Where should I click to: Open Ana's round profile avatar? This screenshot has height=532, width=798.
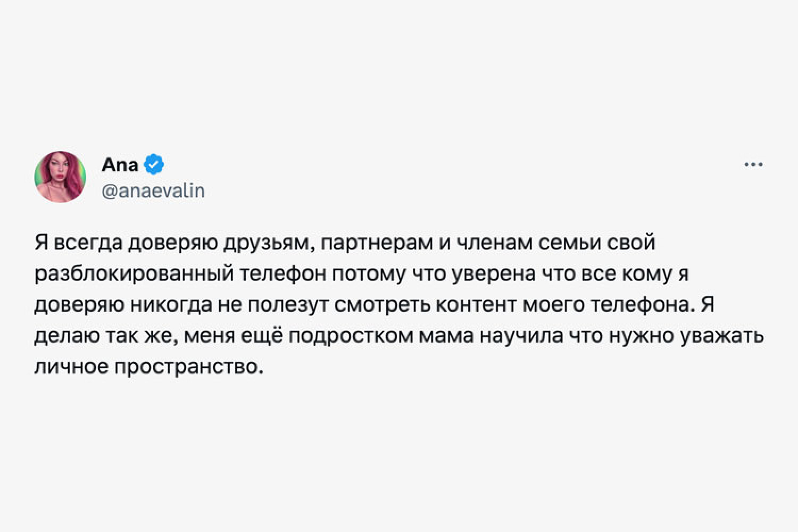[x=60, y=177]
